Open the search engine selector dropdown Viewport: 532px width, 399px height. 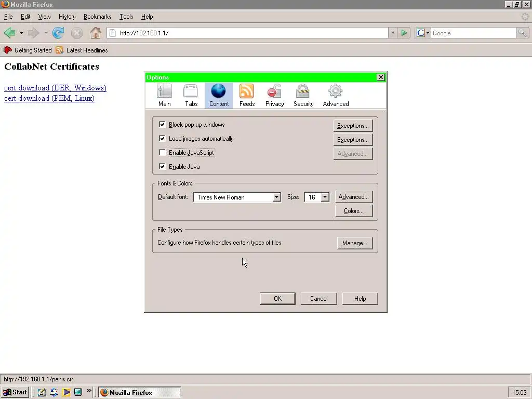click(422, 33)
